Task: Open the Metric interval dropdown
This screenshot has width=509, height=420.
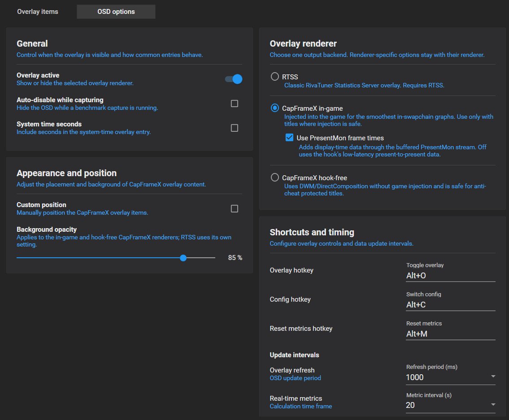Action: [x=451, y=405]
